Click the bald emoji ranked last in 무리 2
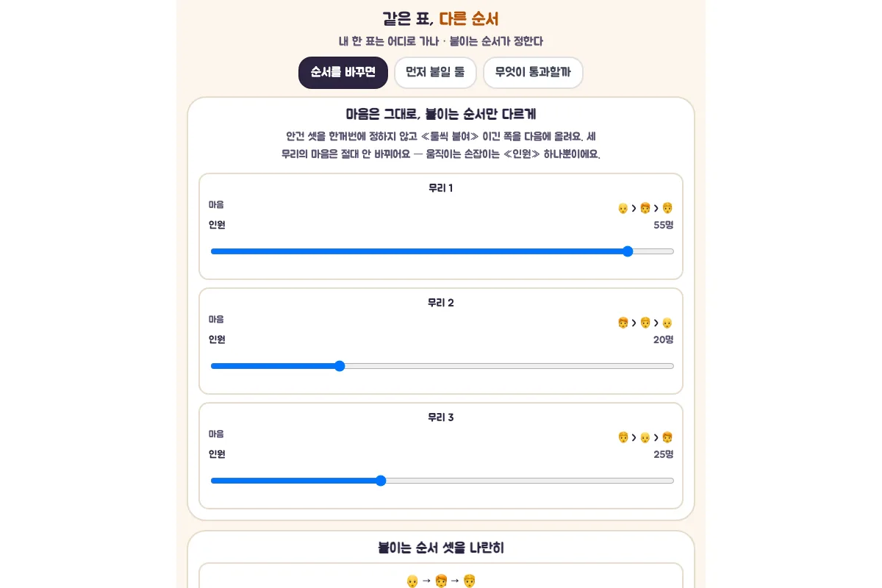The width and height of the screenshot is (882, 588). [667, 323]
